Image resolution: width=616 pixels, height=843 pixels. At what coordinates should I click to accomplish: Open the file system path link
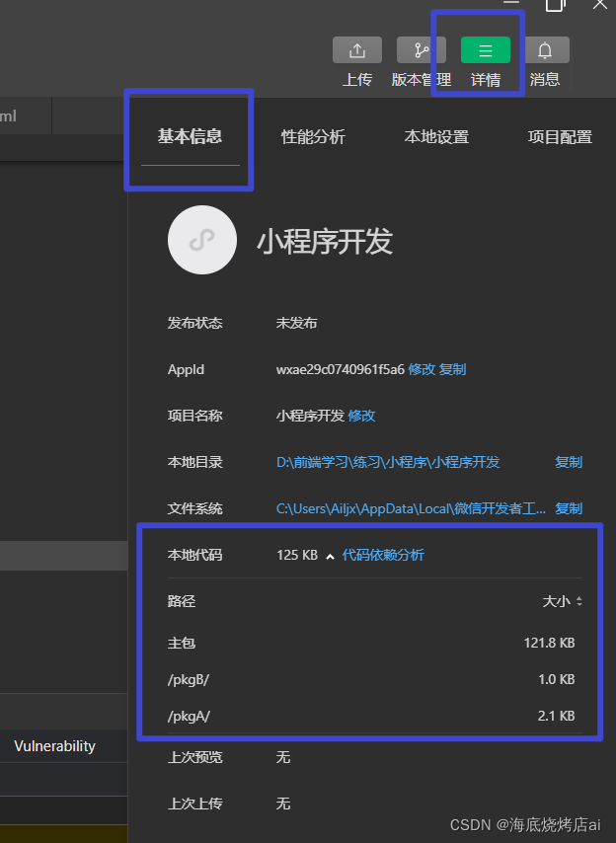pos(411,508)
